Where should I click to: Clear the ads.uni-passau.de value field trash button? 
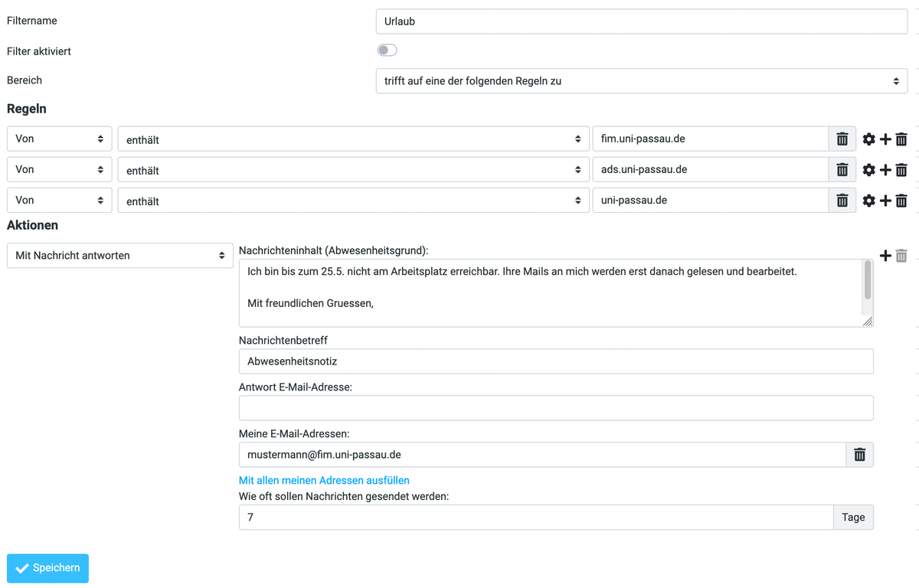coord(842,170)
